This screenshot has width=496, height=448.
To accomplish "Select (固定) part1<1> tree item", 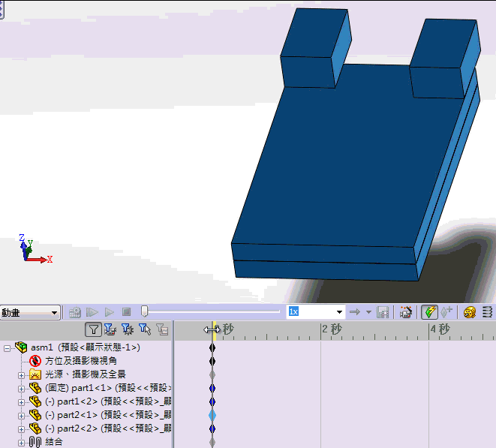I will click(x=108, y=388).
